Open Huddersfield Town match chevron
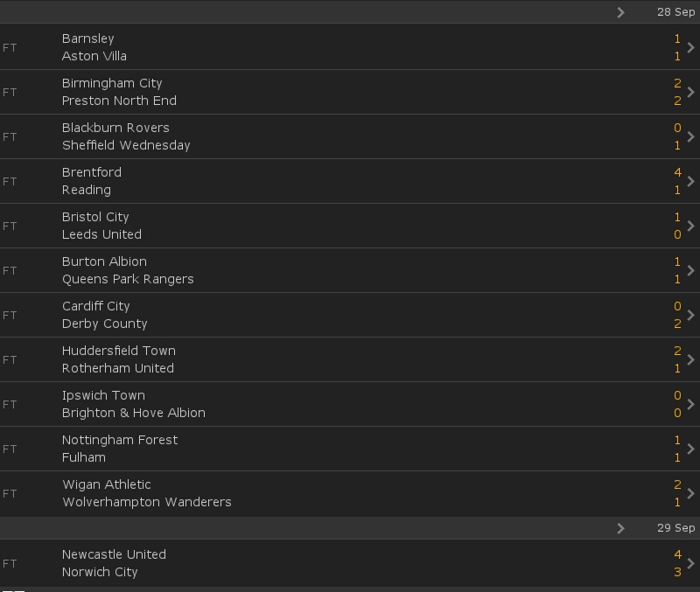 tap(690, 359)
